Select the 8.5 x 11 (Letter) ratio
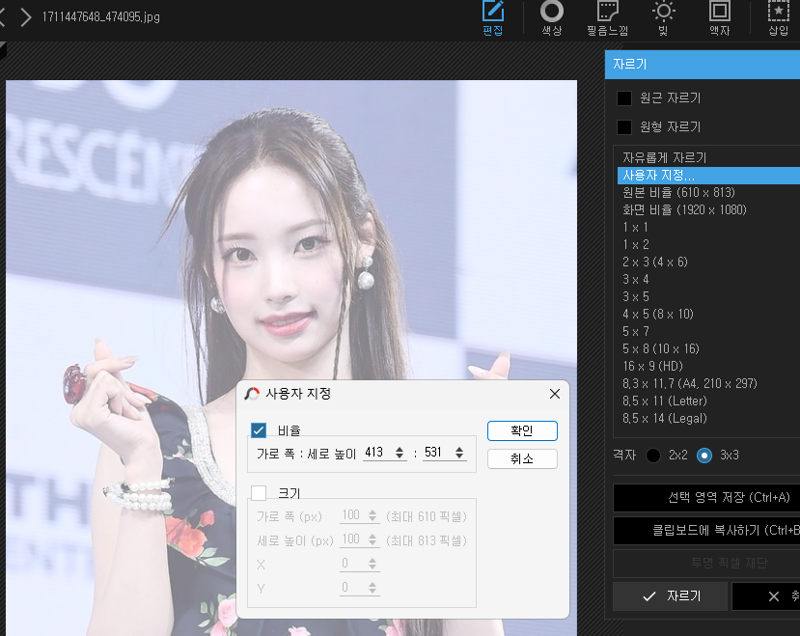 (709, 401)
